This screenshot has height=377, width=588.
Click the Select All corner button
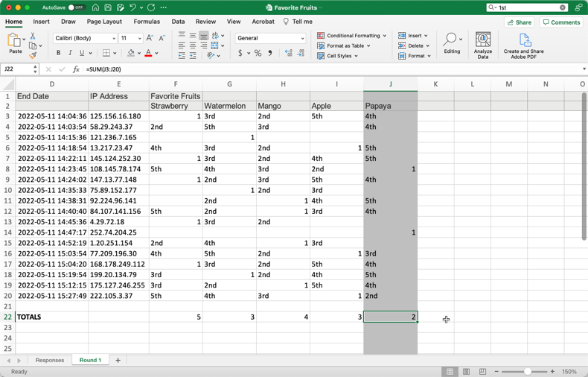point(7,84)
